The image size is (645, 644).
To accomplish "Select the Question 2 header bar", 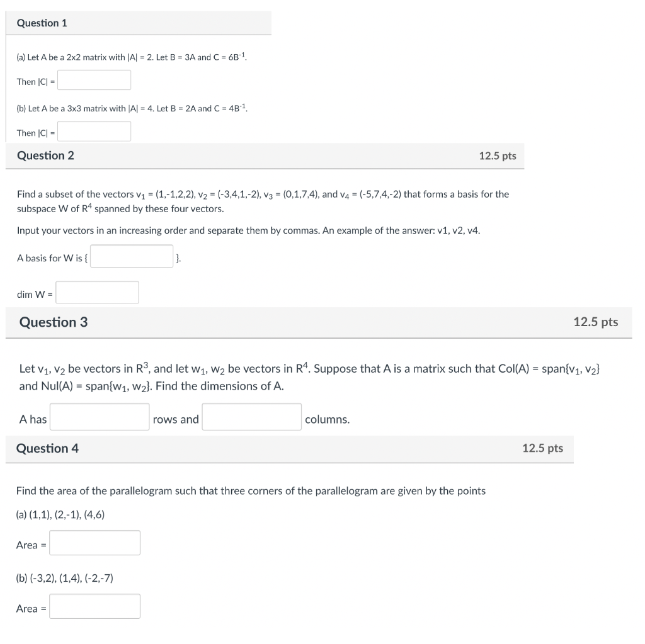I will [265, 155].
